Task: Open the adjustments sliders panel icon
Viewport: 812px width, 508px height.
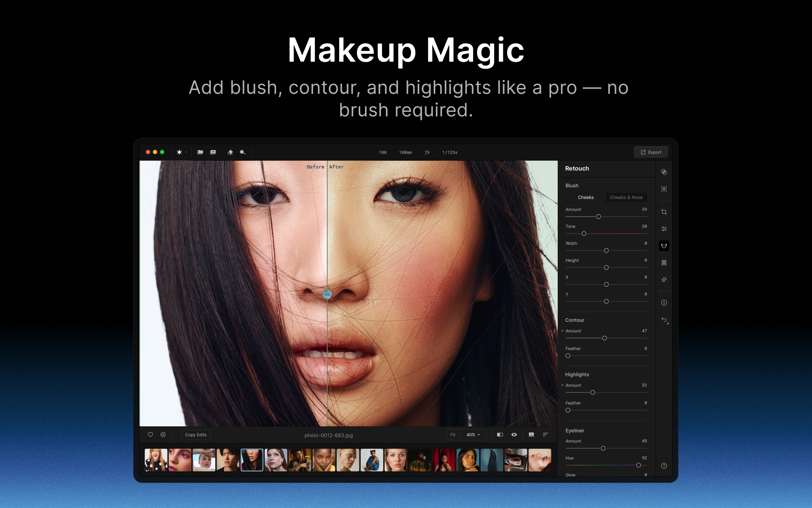Action: tap(664, 229)
